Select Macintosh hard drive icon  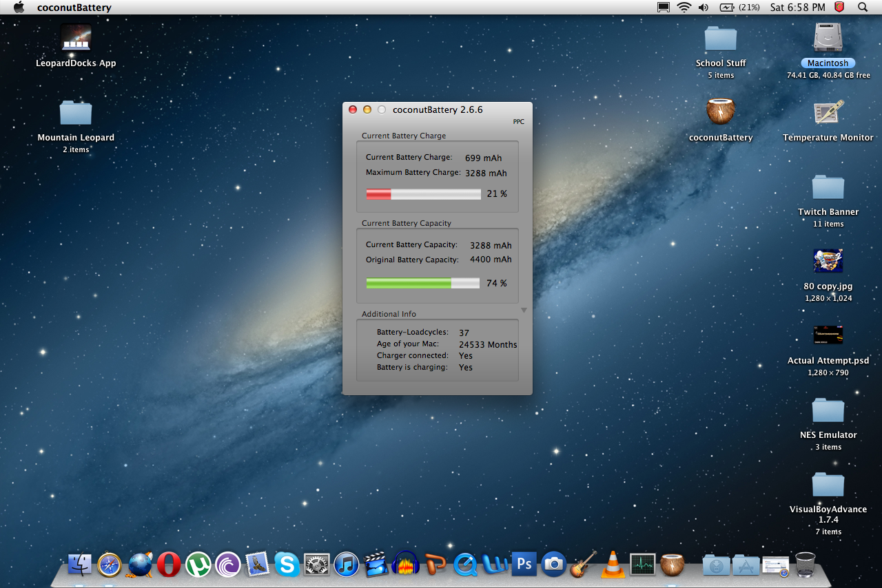click(x=828, y=37)
